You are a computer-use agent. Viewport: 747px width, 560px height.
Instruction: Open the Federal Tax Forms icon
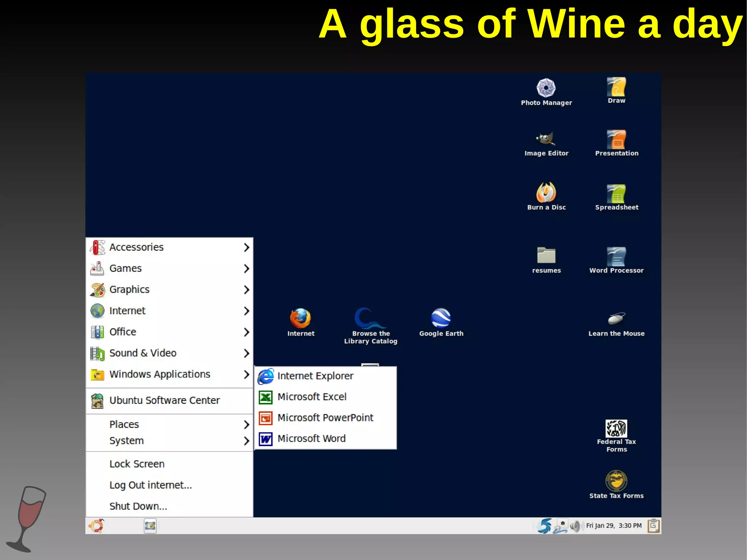(x=616, y=429)
